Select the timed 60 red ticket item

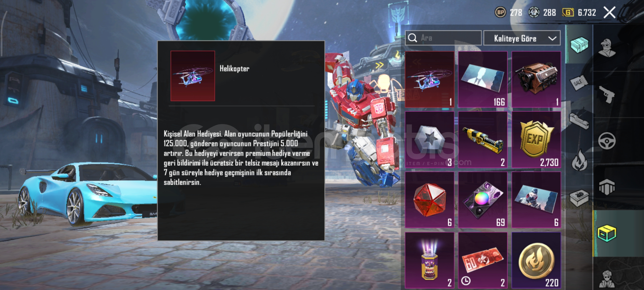pyautogui.click(x=483, y=260)
